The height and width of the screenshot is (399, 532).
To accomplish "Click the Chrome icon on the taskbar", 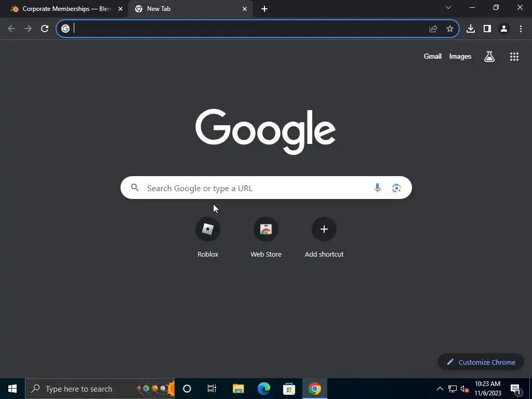I will [x=314, y=389].
